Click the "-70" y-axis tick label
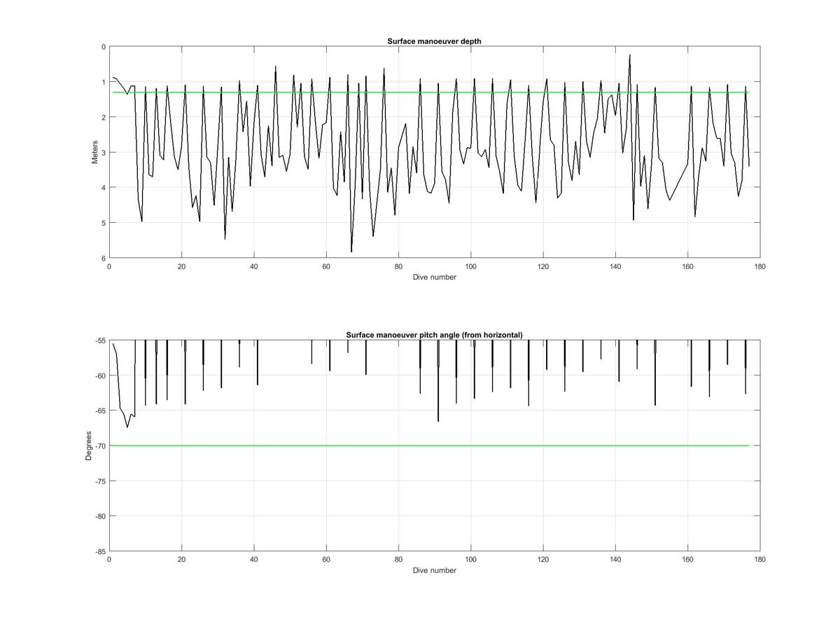Screen dimensions: 840x620 99,446
